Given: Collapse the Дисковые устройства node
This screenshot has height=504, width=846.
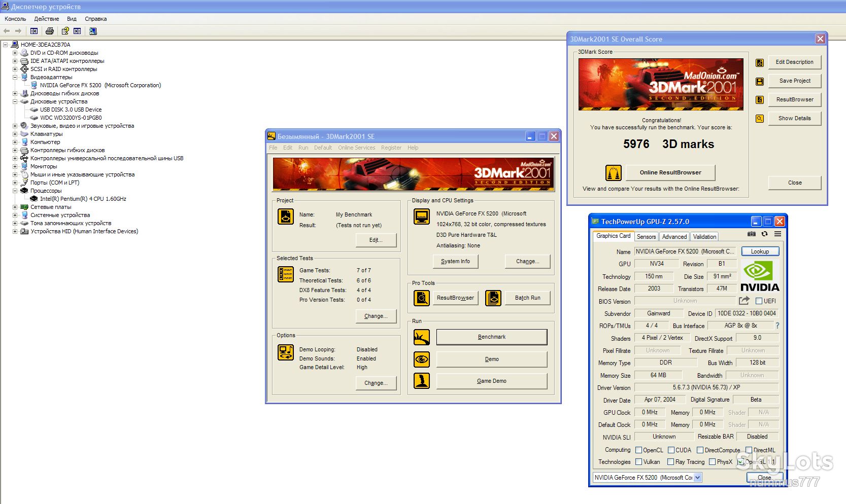Looking at the screenshot, I should [15, 101].
